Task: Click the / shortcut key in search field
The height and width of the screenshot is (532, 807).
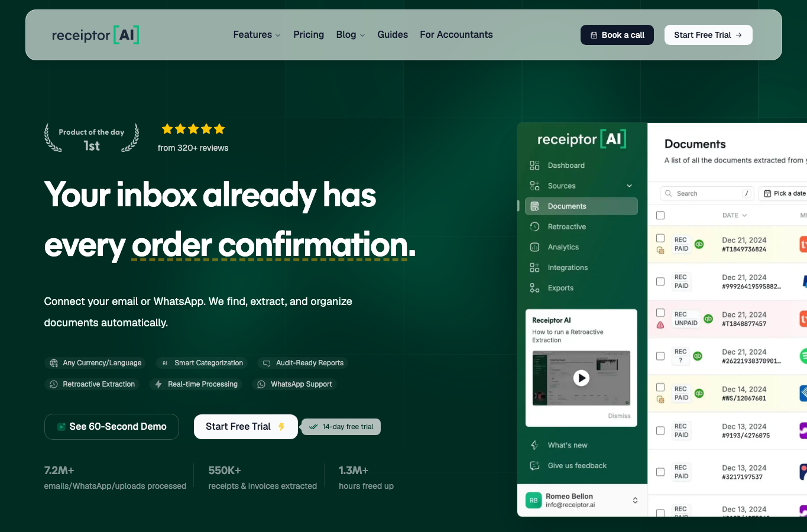Action: click(x=747, y=193)
